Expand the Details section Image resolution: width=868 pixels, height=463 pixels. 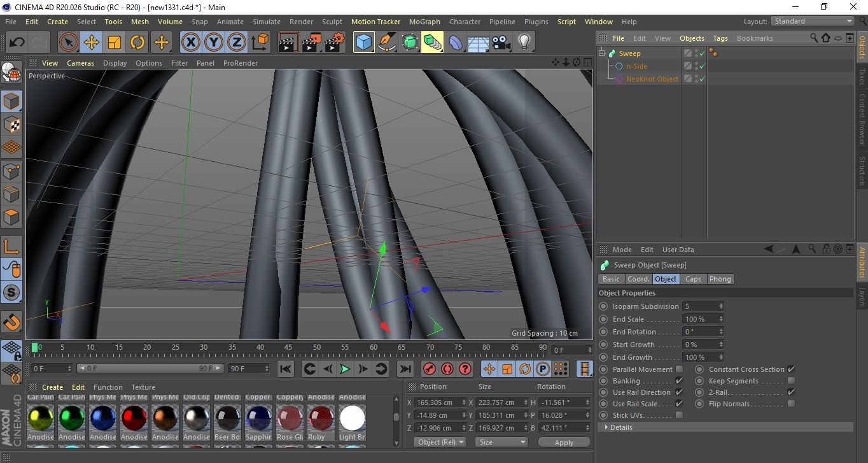coord(725,427)
